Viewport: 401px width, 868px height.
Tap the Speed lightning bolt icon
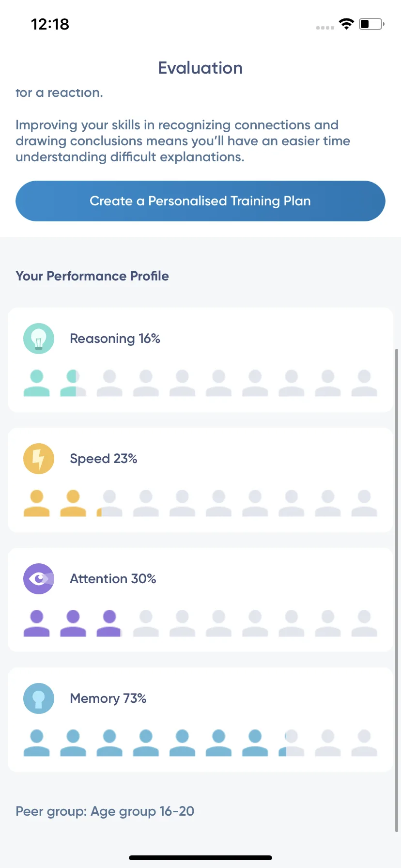coord(39,459)
